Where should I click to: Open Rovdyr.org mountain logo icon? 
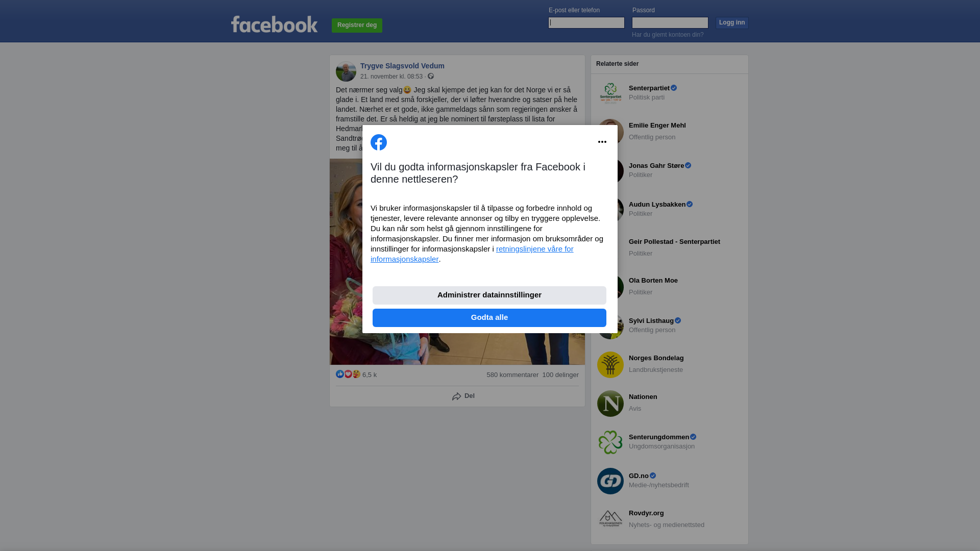coord(610,520)
